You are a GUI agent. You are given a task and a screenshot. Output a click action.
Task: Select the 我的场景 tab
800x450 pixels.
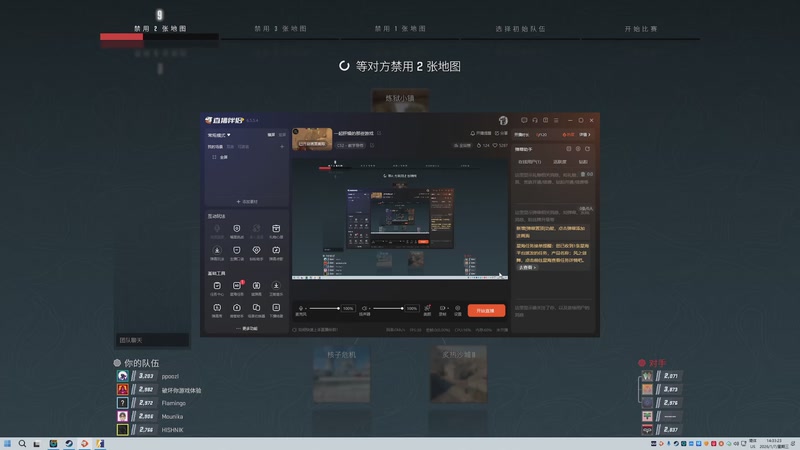pyautogui.click(x=215, y=146)
